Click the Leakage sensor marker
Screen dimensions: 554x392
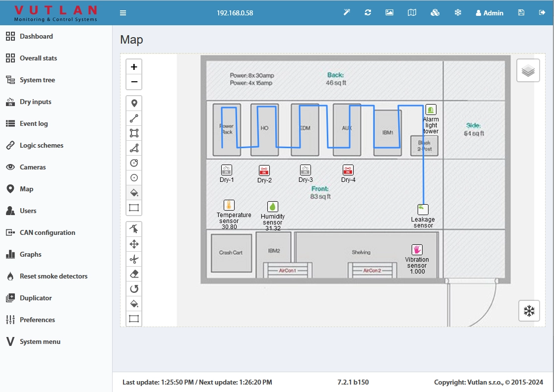pyautogui.click(x=423, y=210)
